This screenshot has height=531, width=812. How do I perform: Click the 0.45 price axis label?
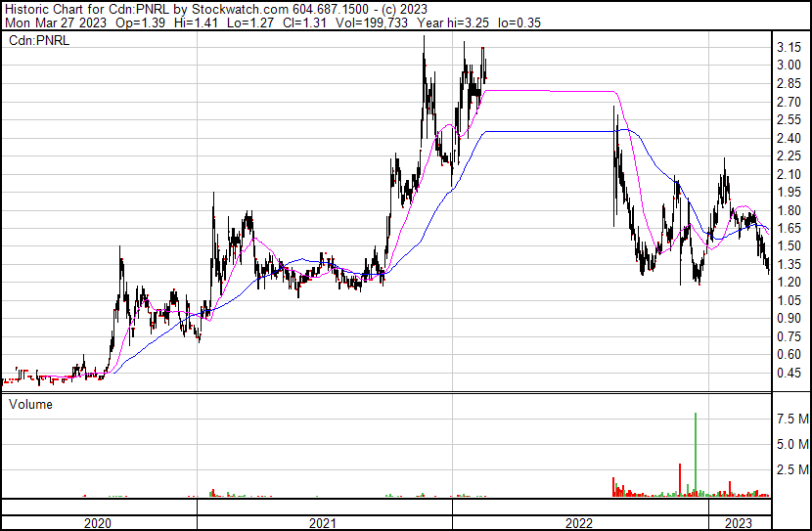point(789,373)
